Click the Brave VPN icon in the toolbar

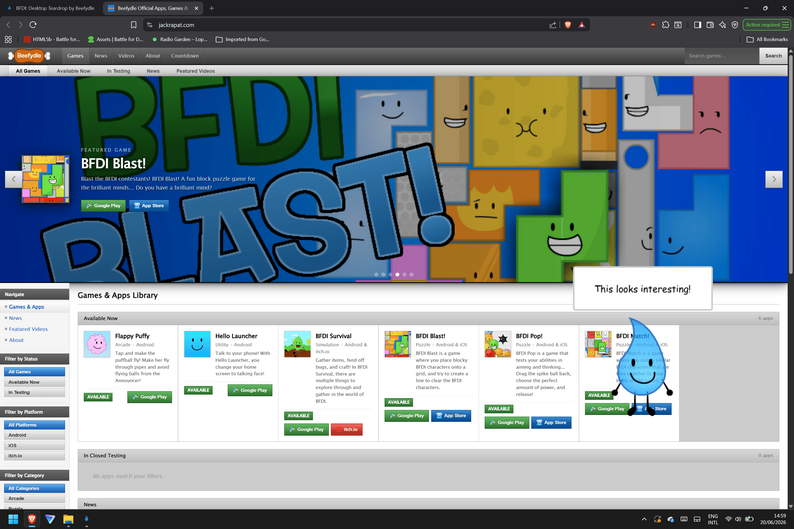coord(735,25)
